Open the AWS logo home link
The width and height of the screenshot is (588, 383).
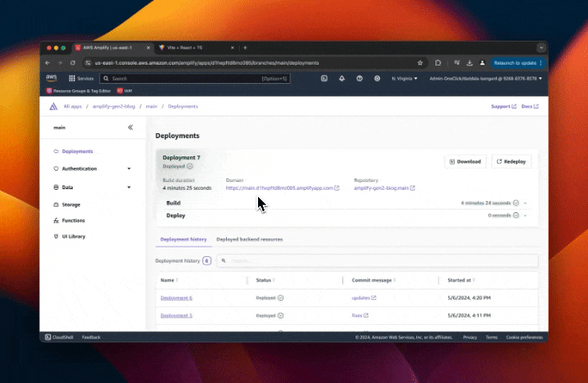51,78
